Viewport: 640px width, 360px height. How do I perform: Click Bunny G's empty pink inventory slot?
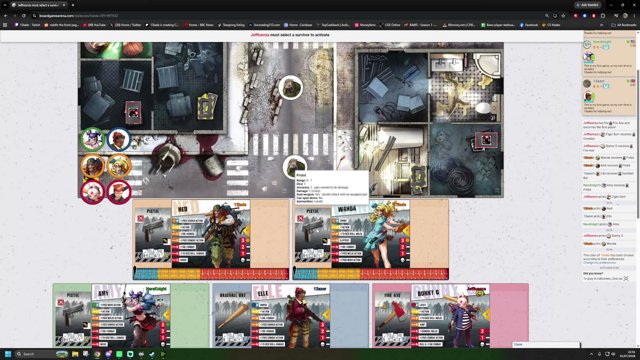(509, 316)
